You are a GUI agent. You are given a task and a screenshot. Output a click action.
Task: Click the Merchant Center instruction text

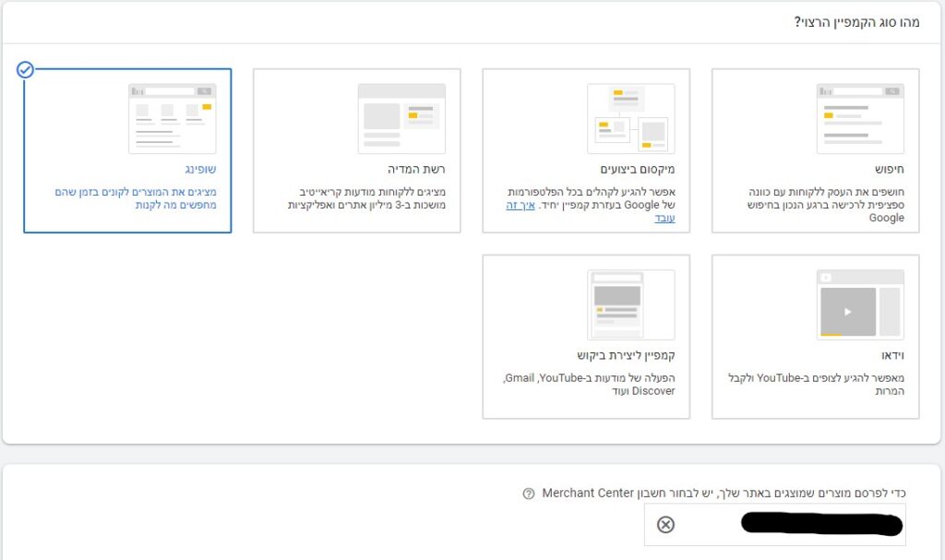[x=724, y=493]
